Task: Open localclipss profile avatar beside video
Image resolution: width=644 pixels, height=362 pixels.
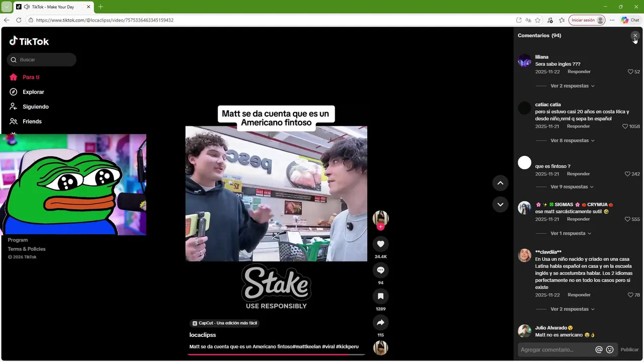Action: coord(380,218)
